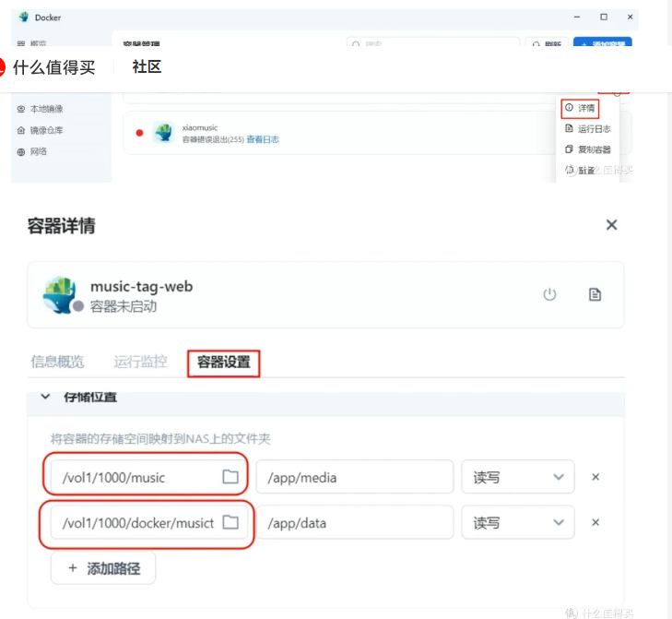Viewport: 672px width, 619px height.
Task: Switch to the 运行监控 tab
Action: [140, 362]
